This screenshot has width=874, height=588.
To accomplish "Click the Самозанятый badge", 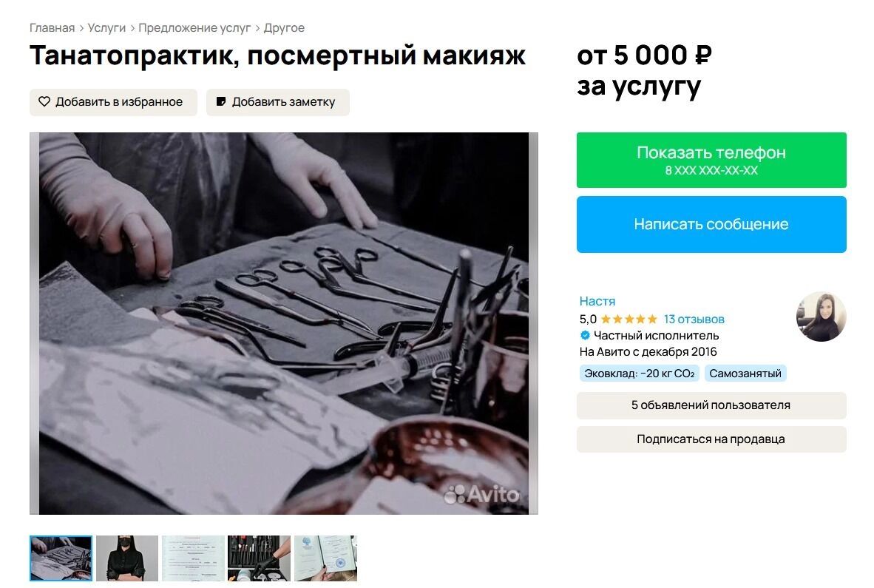I will 745,374.
